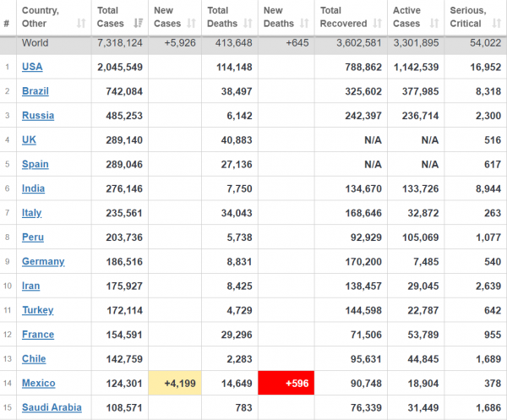Open the Mexico country link
This screenshot has height=420, width=507.
39,383
